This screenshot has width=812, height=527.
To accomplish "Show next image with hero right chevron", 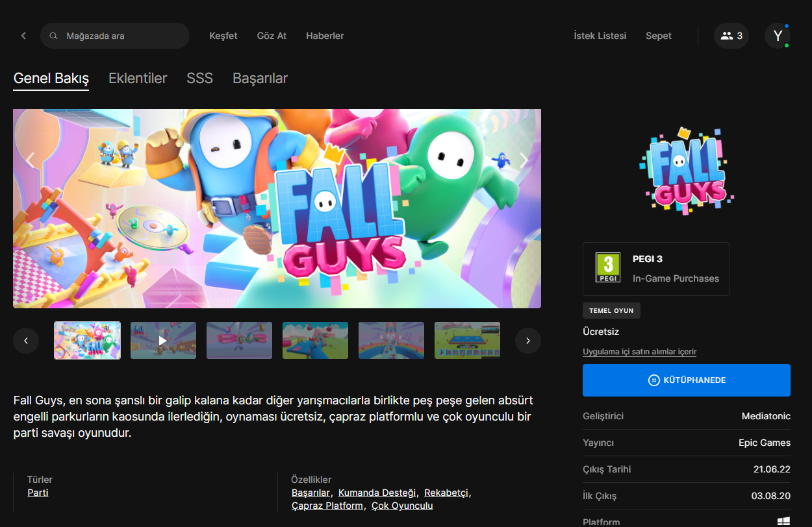I will [524, 160].
